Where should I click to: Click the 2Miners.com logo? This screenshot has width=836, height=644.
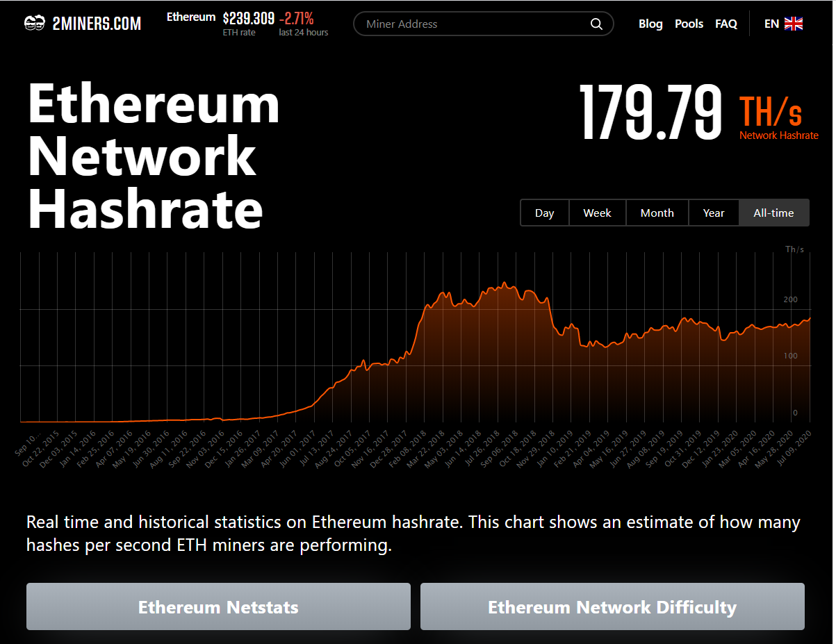click(83, 24)
